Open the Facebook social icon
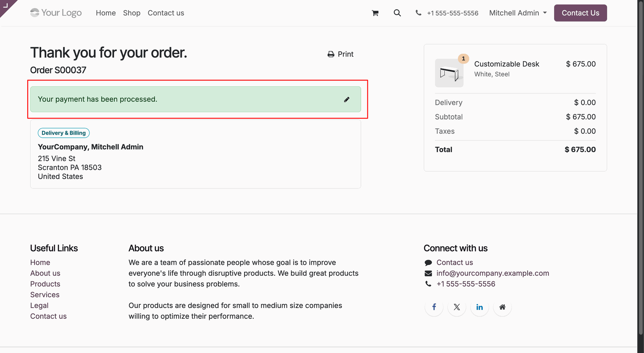The width and height of the screenshot is (644, 353). [x=434, y=307]
